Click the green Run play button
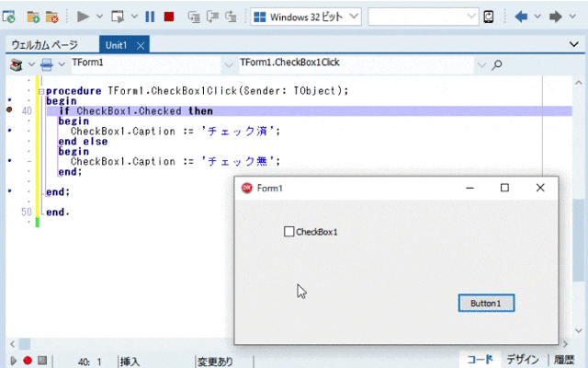The image size is (588, 368). (83, 17)
